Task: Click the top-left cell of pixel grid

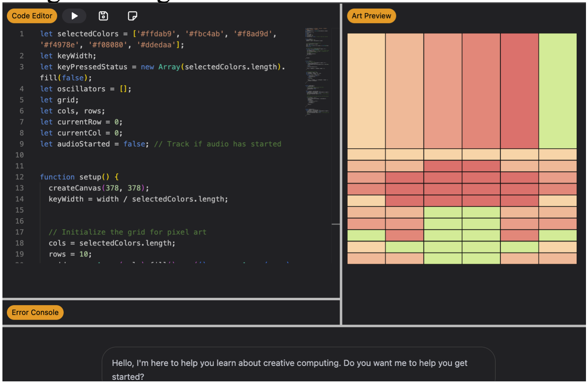Action: point(366,155)
